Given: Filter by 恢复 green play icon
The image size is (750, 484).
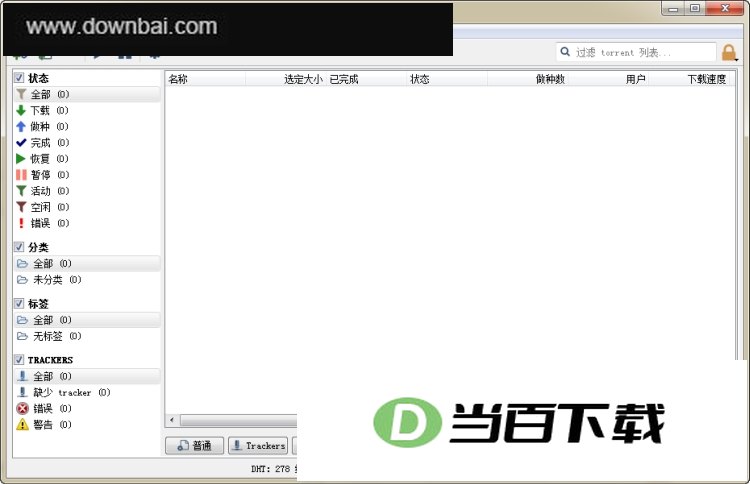Looking at the screenshot, I should [21, 158].
